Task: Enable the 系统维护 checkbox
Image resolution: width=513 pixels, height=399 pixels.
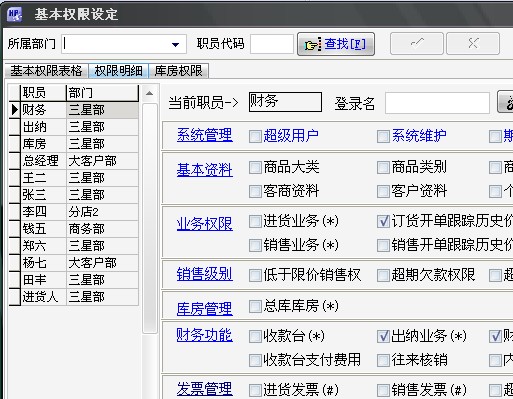Action: tap(383, 136)
